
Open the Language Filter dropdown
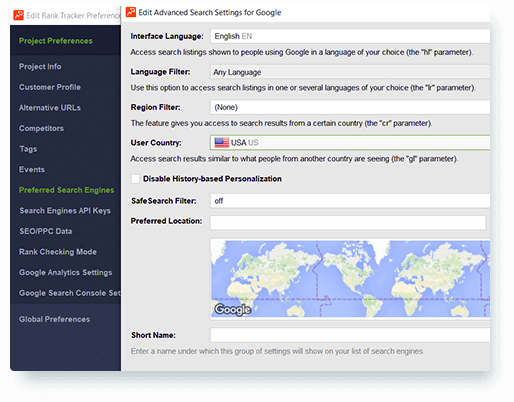(350, 72)
